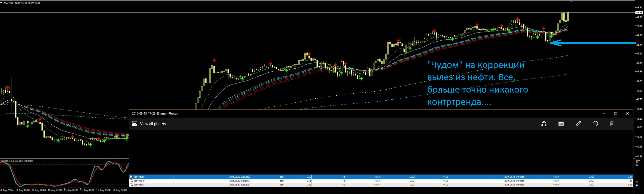This screenshot has width=644, height=194.
Task: Click the 11 Aug 01:00 time axis label
Action: [x=71, y=190]
